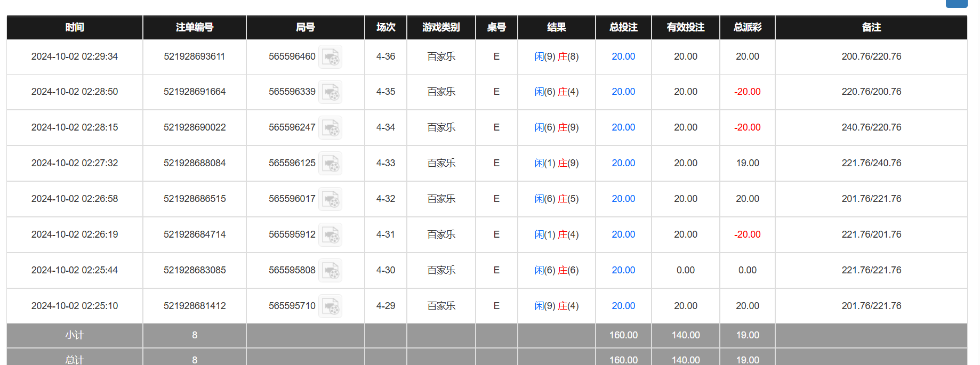Click the 时间 column header
Image resolution: width=980 pixels, height=365 pixels.
pos(75,27)
